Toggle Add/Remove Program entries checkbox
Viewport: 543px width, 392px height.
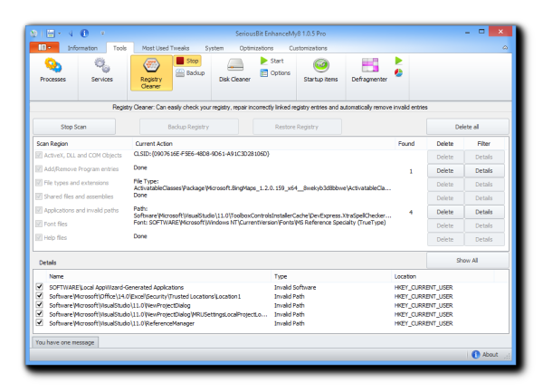(x=39, y=169)
